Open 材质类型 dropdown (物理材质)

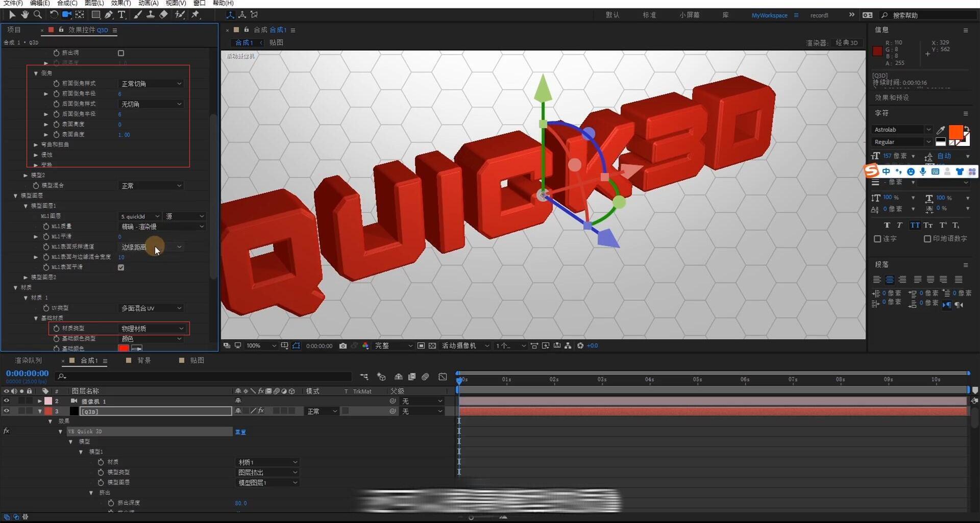[152, 329]
